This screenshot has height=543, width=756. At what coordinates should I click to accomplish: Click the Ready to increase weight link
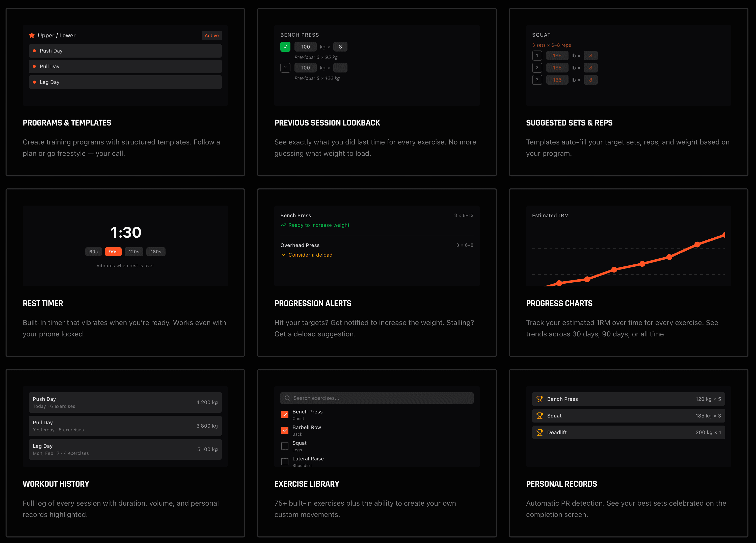(319, 225)
